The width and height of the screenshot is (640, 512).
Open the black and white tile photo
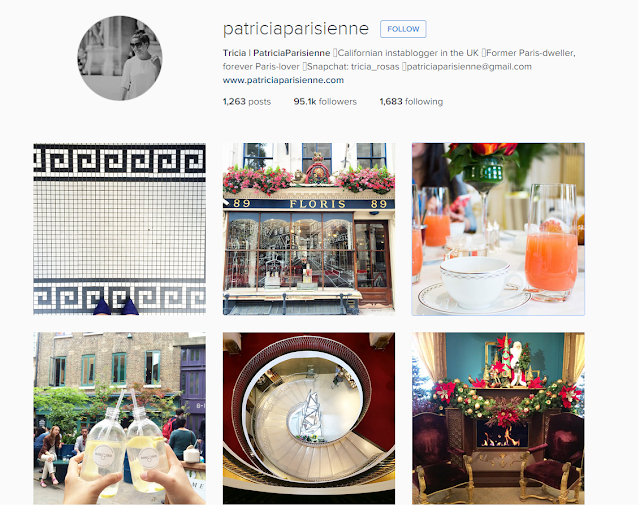click(x=119, y=229)
